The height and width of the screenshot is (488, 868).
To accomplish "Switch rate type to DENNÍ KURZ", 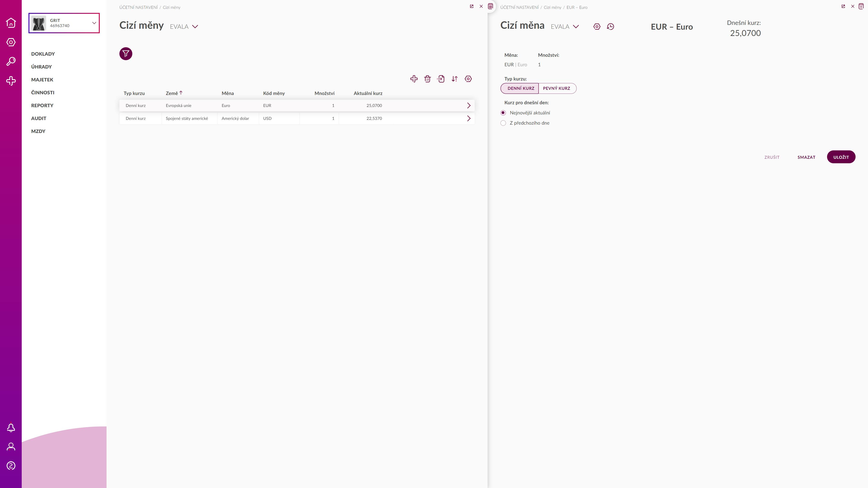I will coord(519,88).
